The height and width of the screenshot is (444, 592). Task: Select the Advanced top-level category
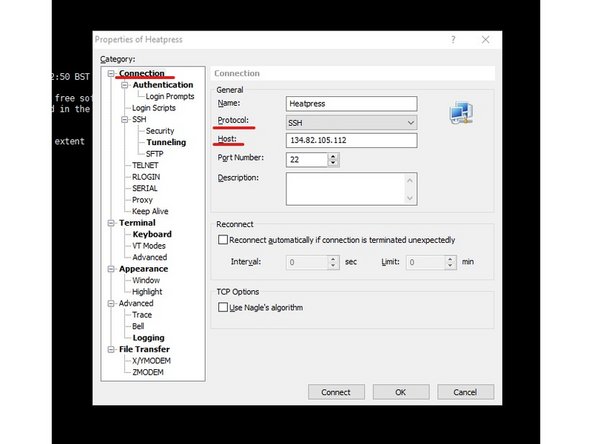136,303
